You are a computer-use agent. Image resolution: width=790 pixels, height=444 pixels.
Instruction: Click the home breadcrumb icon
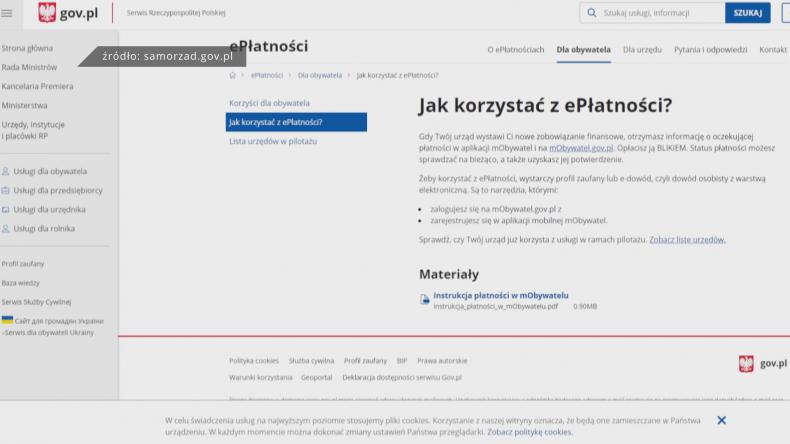232,75
